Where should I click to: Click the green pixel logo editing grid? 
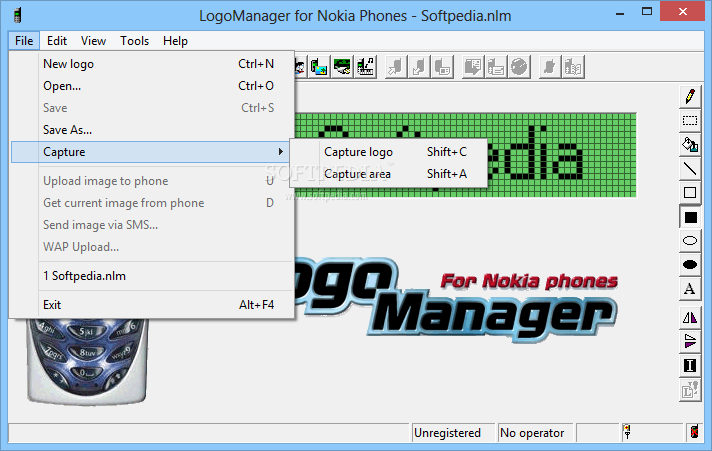click(x=465, y=155)
